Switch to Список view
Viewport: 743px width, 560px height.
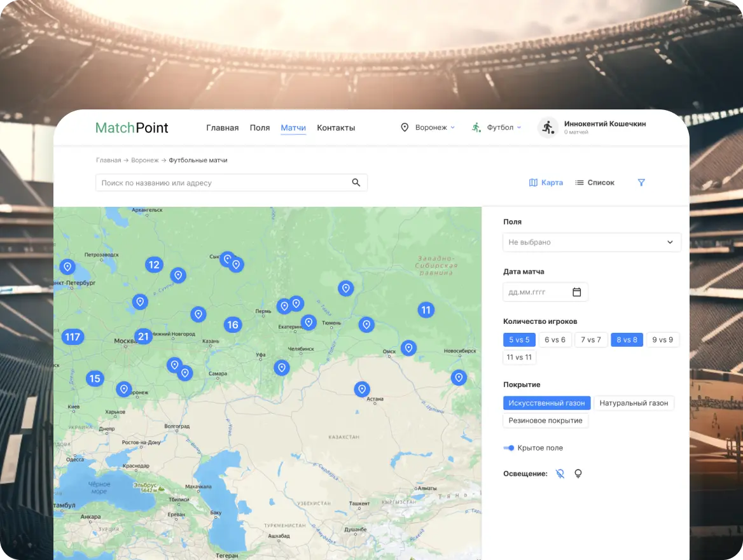click(595, 183)
